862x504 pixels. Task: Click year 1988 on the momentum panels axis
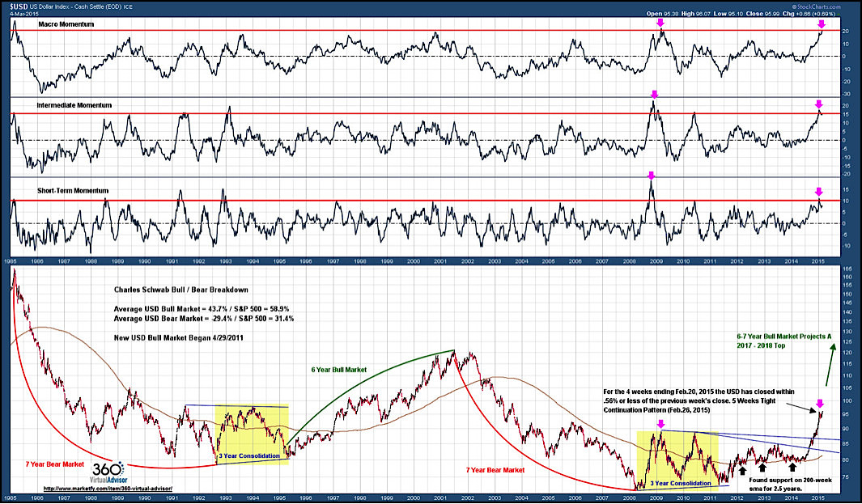(x=91, y=261)
